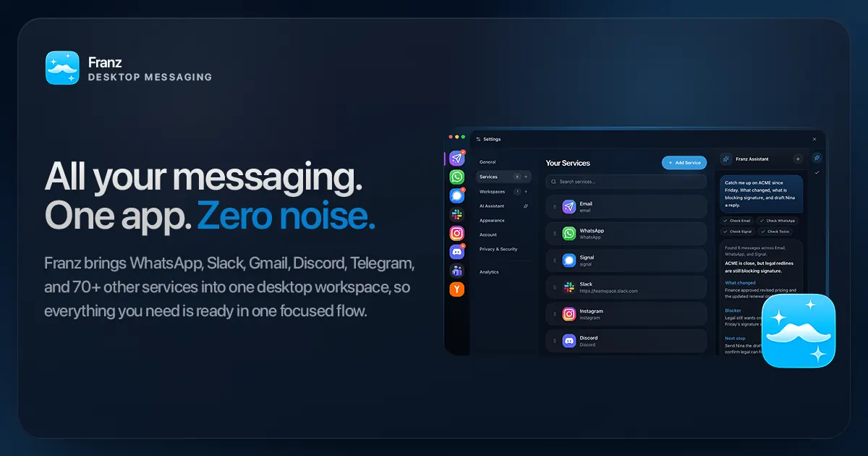Click the checkmark icon in the right rail
The height and width of the screenshot is (456, 868).
coord(817,173)
